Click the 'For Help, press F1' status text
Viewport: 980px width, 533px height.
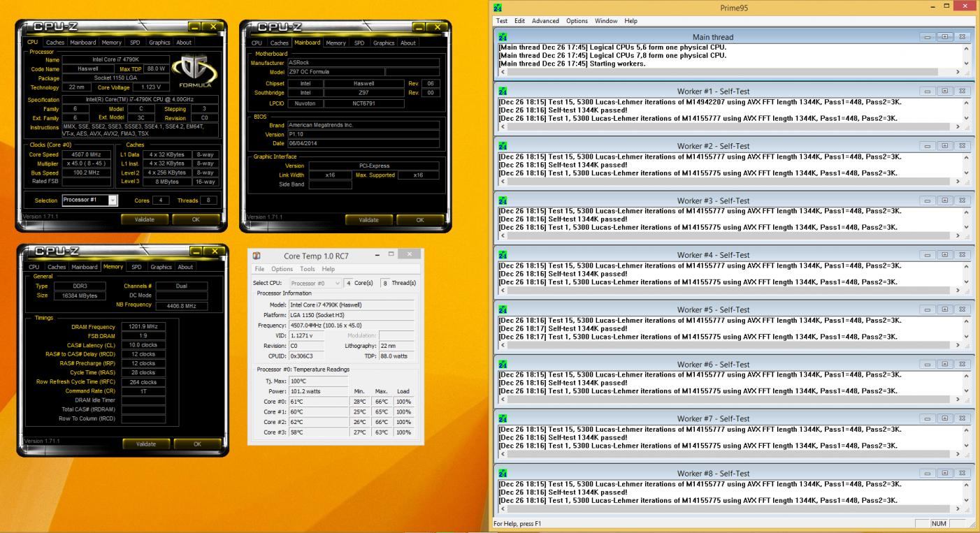click(x=517, y=523)
